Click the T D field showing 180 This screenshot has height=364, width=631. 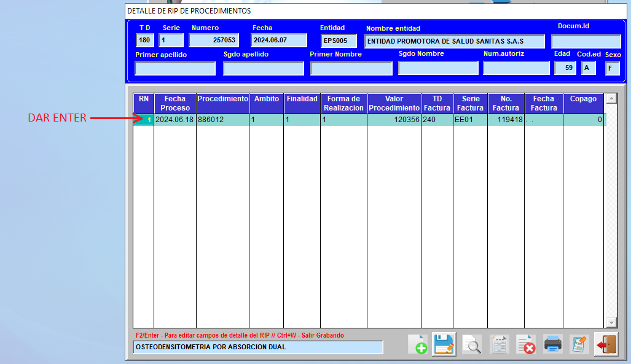pos(145,41)
